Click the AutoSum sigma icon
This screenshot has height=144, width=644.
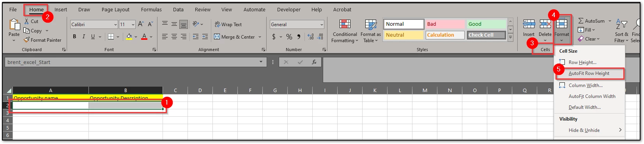[581, 21]
